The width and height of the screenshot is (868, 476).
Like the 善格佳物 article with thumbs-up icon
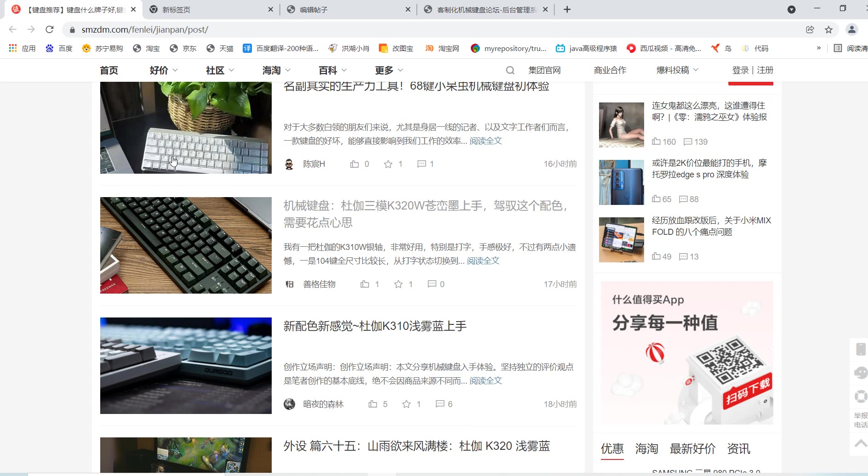[x=365, y=284]
